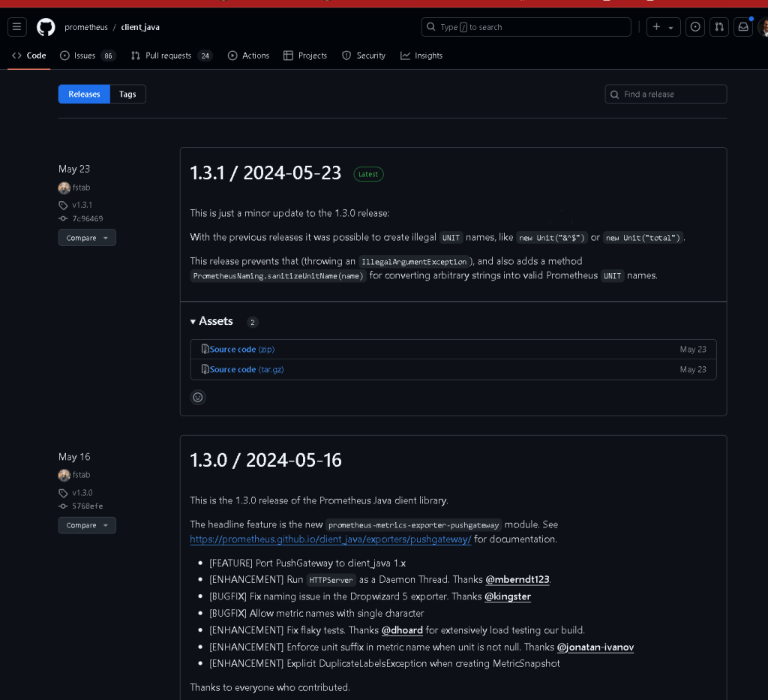Click the Find a release search field
768x700 pixels.
666,94
